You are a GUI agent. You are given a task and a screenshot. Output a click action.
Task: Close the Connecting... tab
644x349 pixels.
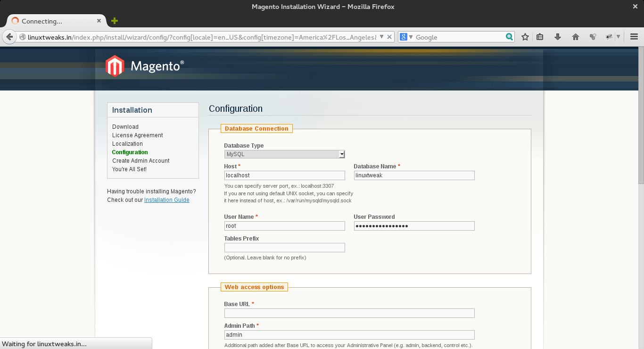tap(99, 21)
